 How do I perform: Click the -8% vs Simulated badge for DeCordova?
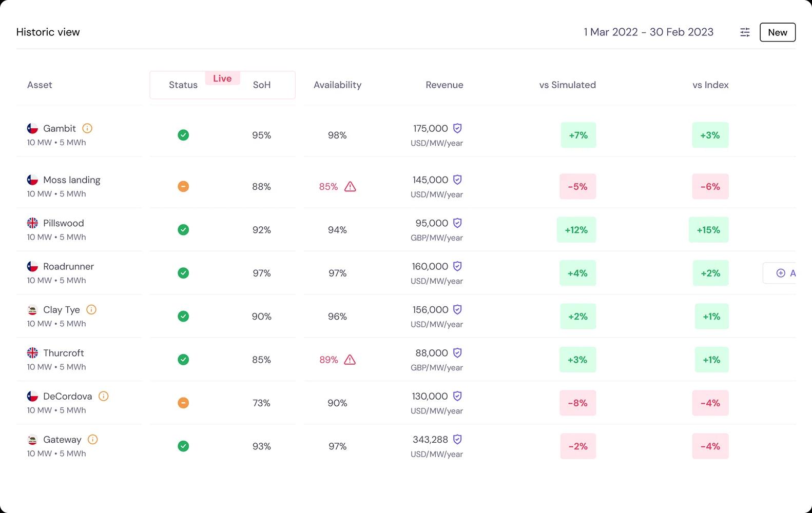click(x=577, y=403)
